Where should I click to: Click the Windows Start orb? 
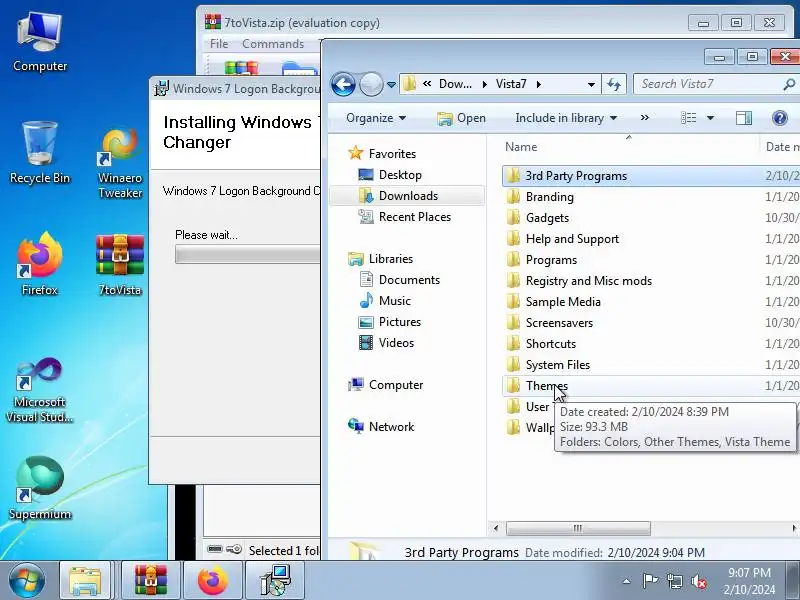(x=26, y=581)
